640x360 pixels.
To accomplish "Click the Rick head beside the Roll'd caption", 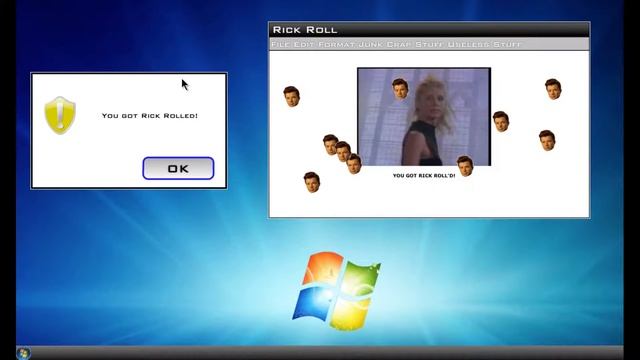I will pos(465,166).
